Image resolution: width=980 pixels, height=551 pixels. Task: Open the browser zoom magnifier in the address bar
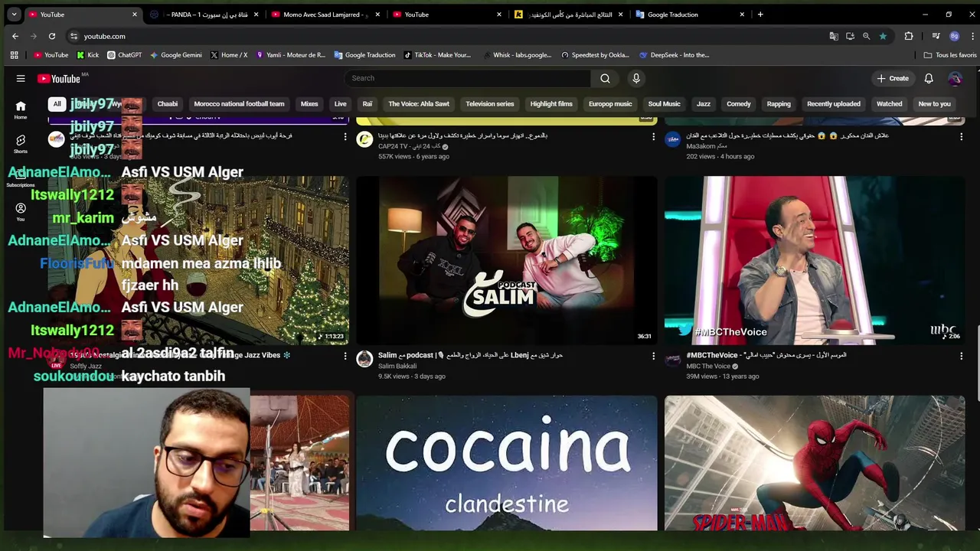[x=866, y=36]
